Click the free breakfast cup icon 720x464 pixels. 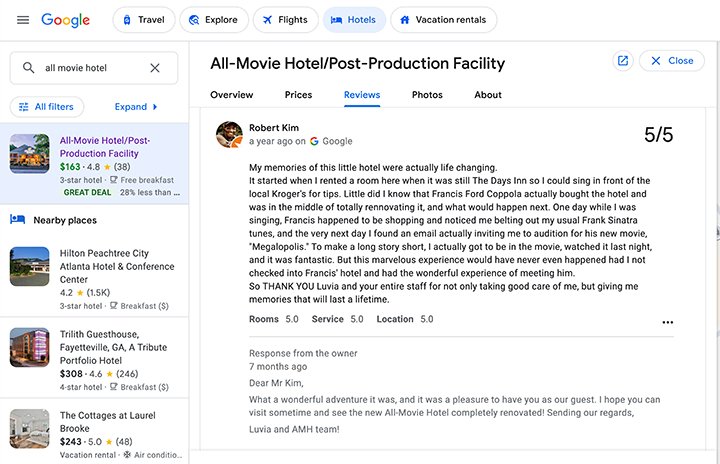[113, 180]
